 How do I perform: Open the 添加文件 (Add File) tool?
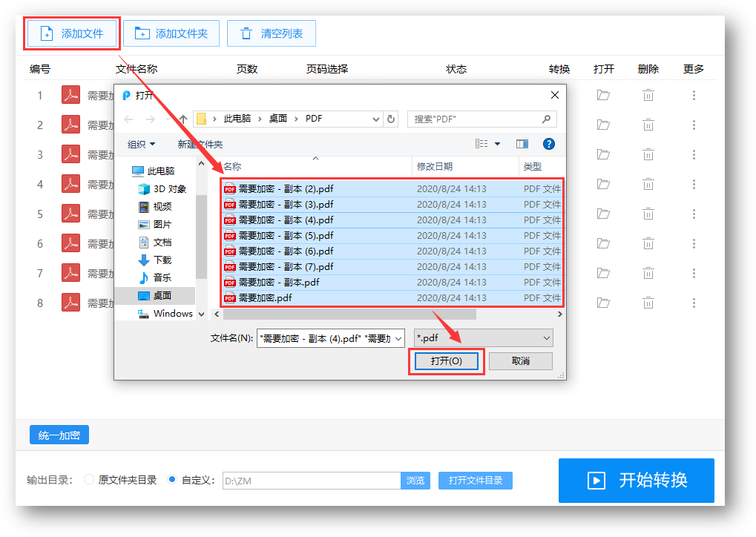click(x=71, y=33)
